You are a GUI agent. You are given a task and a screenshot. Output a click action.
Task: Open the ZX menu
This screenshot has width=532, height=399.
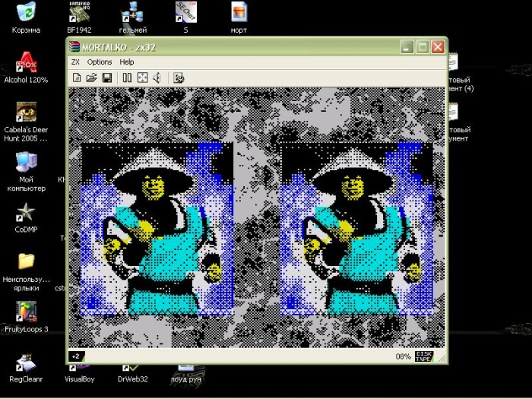coord(75,62)
